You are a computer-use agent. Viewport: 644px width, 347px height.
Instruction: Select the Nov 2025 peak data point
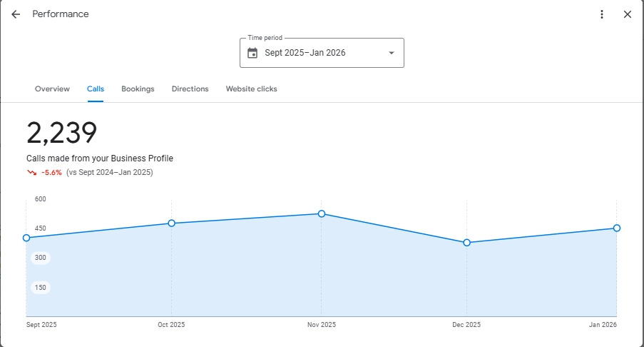point(322,213)
